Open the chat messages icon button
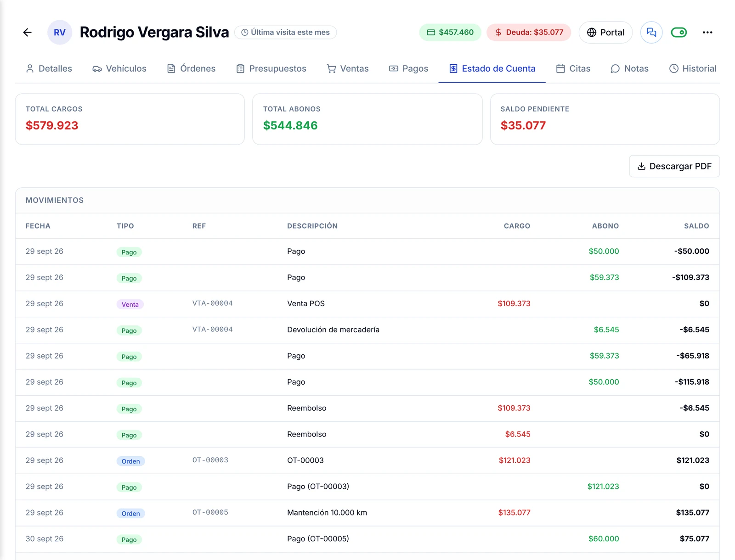This screenshot has height=560, width=735. click(651, 32)
